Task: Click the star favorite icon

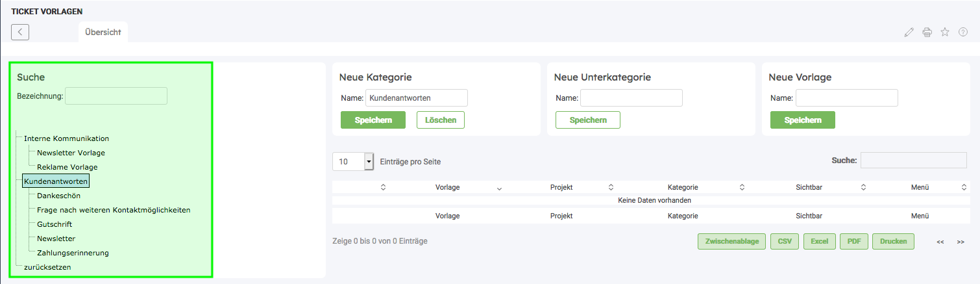Action: pos(945,32)
